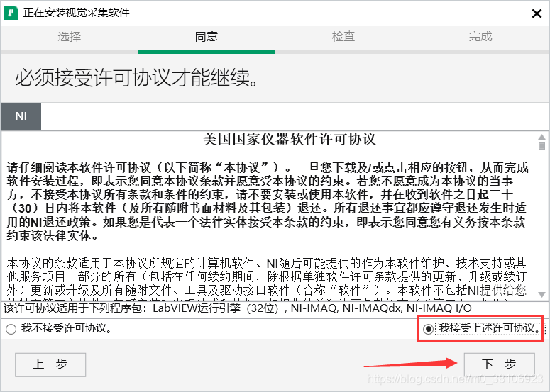Click the 下一步 button
Screen dimensions: 550x392
[499, 364]
